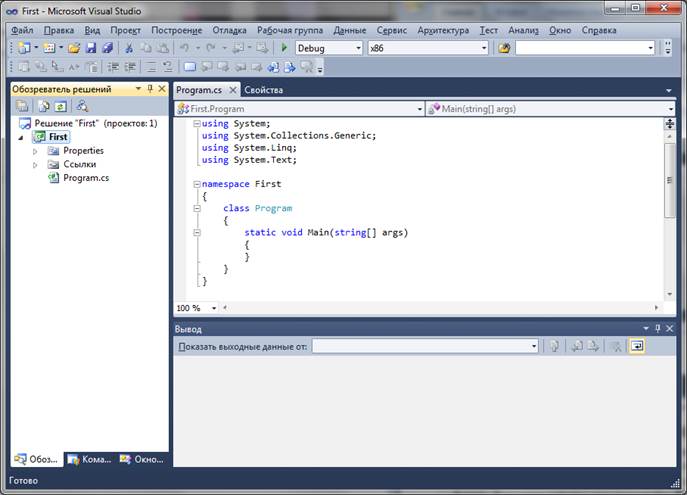
Task: Collapse the static void Main code block
Action: [197, 233]
